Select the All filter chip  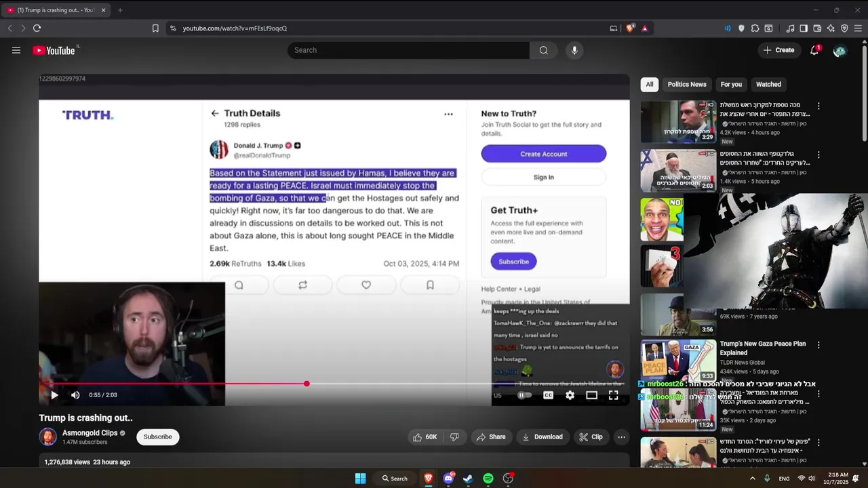(650, 84)
